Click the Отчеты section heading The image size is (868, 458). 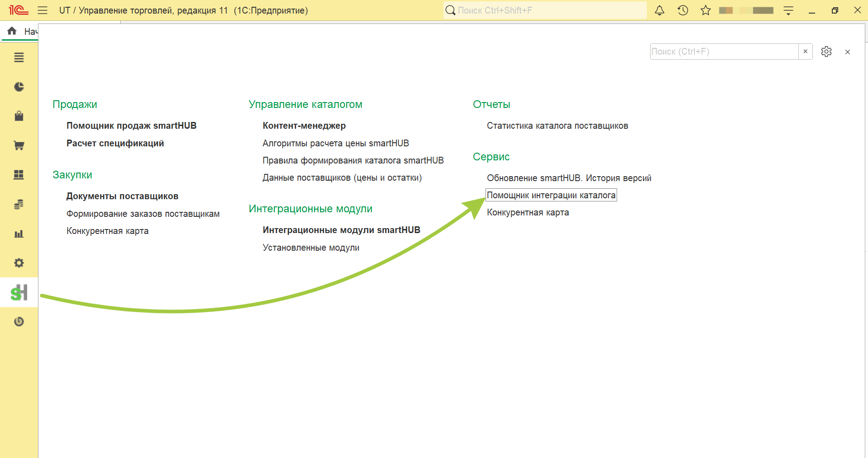click(491, 104)
